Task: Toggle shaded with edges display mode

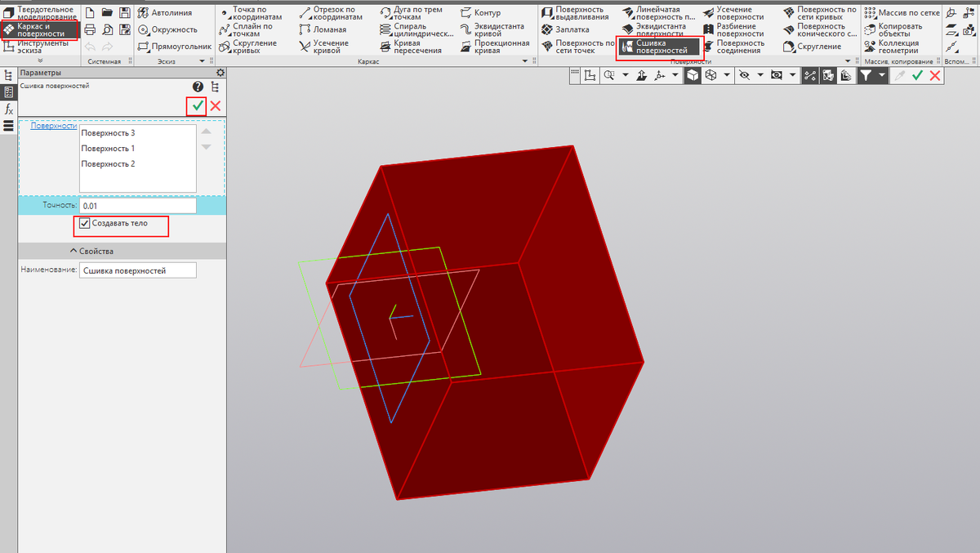Action: click(693, 75)
